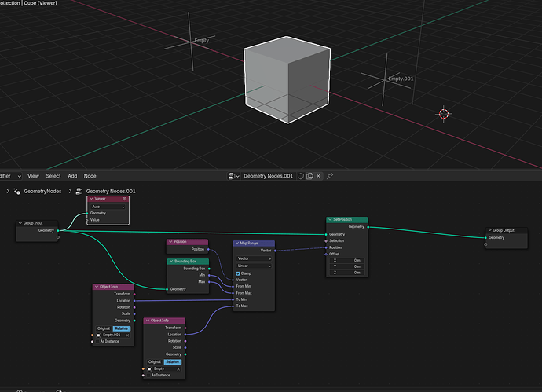Toggle fake user shield for Geometry Nodes.001
The width and height of the screenshot is (542, 392).
click(x=301, y=176)
